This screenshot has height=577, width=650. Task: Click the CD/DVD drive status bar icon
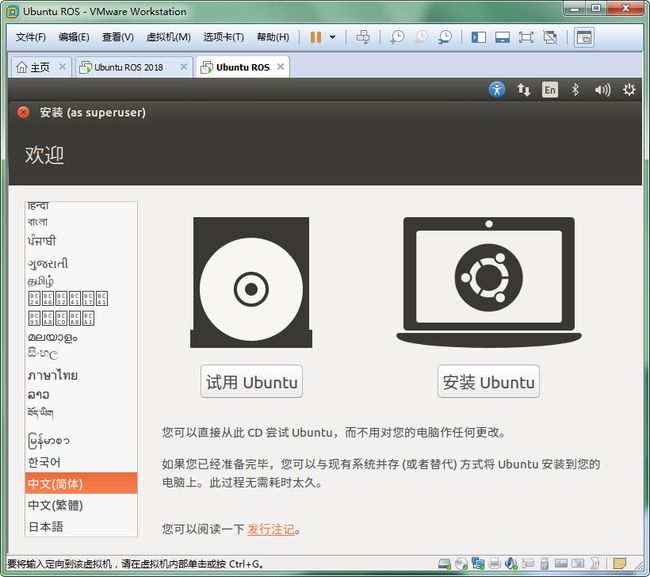(461, 564)
